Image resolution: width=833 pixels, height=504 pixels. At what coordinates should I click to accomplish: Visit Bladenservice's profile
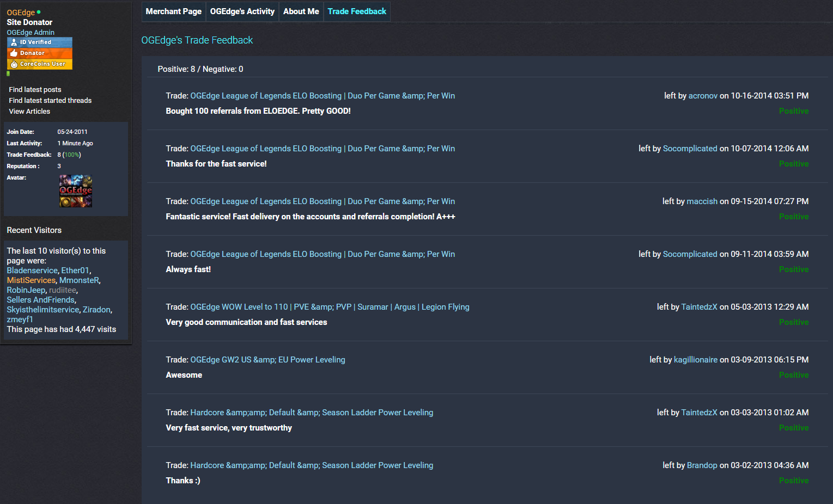click(32, 271)
